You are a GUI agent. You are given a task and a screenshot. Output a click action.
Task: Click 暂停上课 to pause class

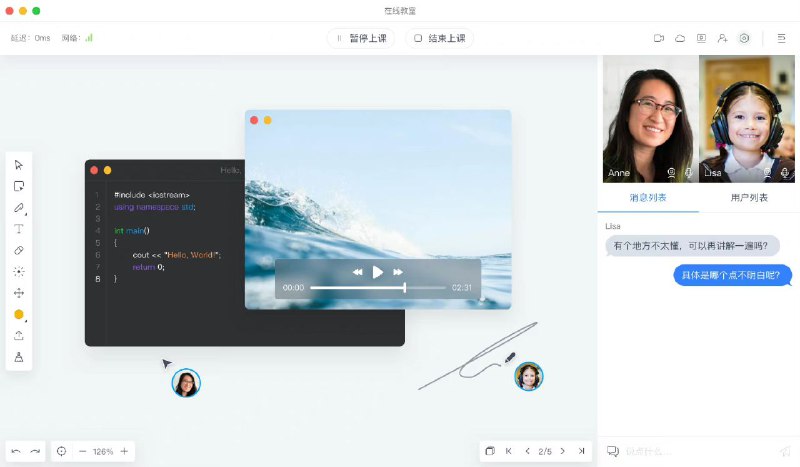pyautogui.click(x=361, y=38)
